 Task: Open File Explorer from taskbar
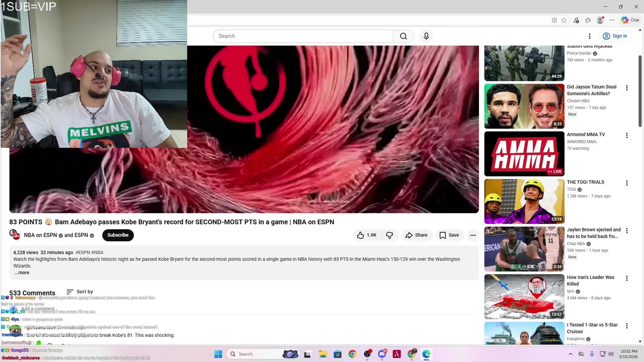click(323, 354)
